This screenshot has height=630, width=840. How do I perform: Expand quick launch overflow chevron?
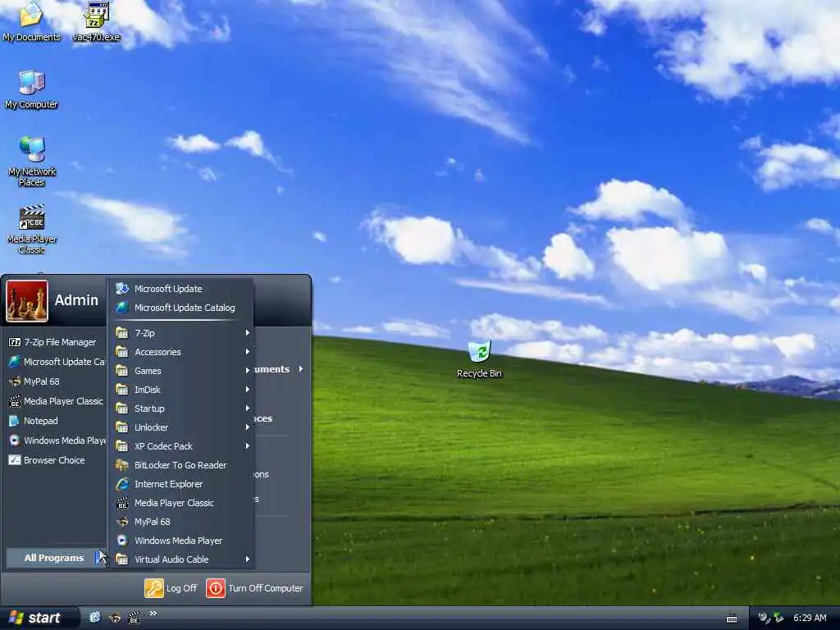[x=153, y=614]
